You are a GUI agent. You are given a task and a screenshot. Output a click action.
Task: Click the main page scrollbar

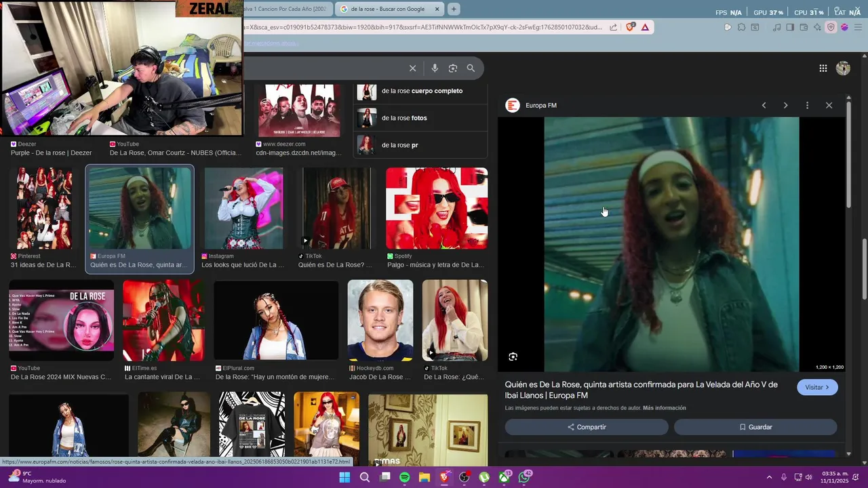point(864,269)
